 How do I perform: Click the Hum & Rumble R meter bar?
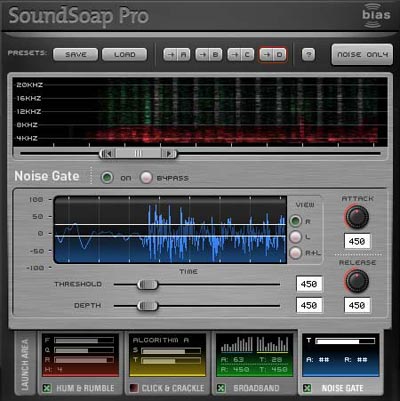84,360
